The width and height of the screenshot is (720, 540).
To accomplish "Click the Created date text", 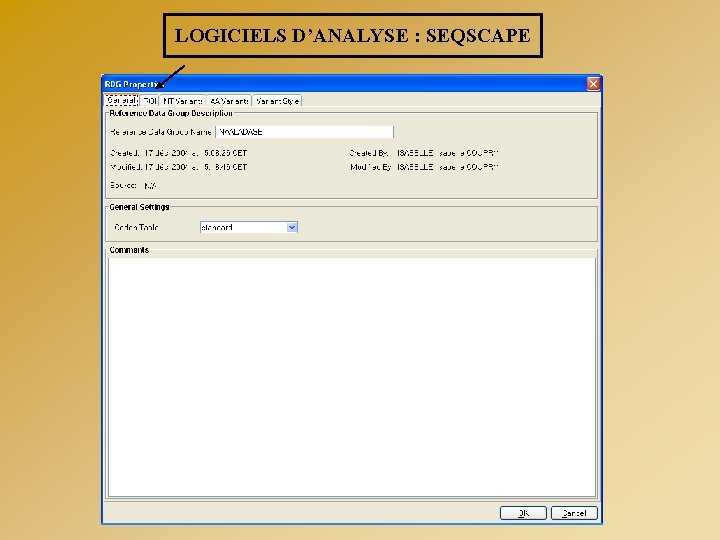I will [x=179, y=153].
